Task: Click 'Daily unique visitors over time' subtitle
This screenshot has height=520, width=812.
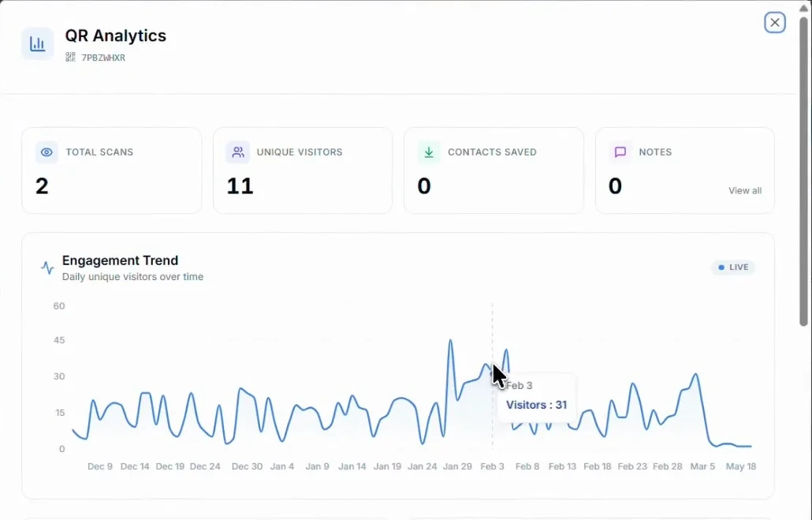Action: [132, 277]
